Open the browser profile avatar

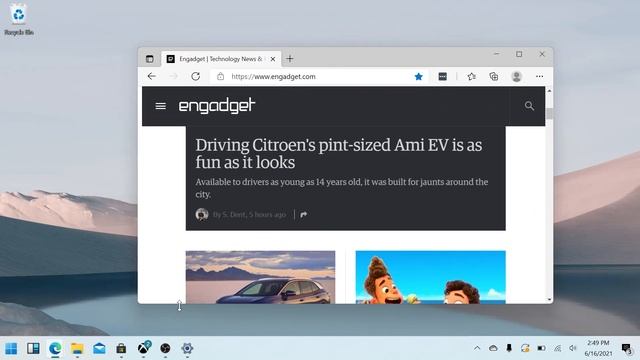point(516,76)
